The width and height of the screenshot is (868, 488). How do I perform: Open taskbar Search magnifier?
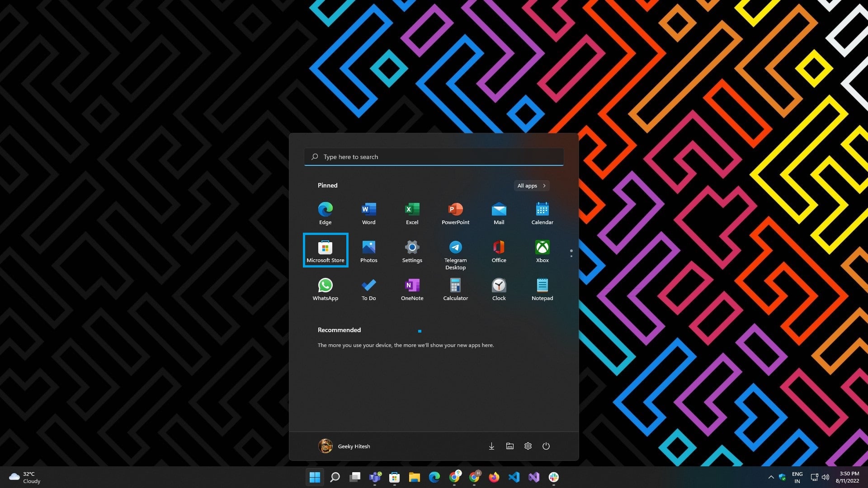point(335,477)
